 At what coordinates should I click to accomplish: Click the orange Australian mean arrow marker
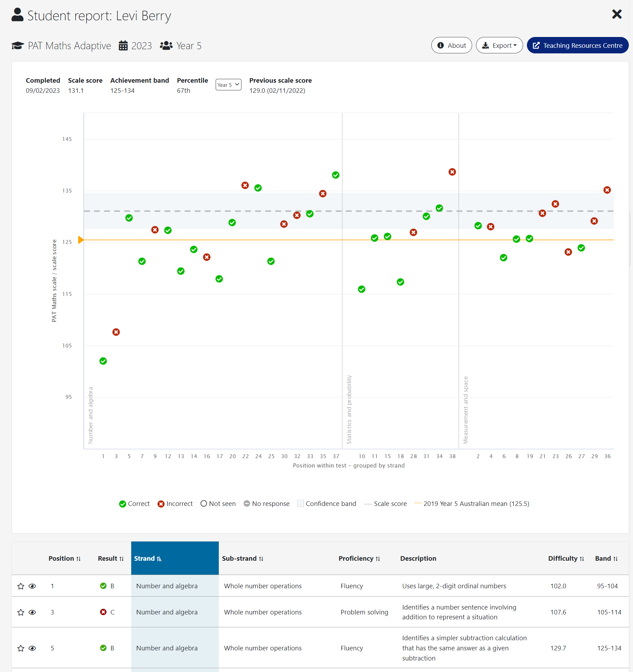tap(81, 240)
